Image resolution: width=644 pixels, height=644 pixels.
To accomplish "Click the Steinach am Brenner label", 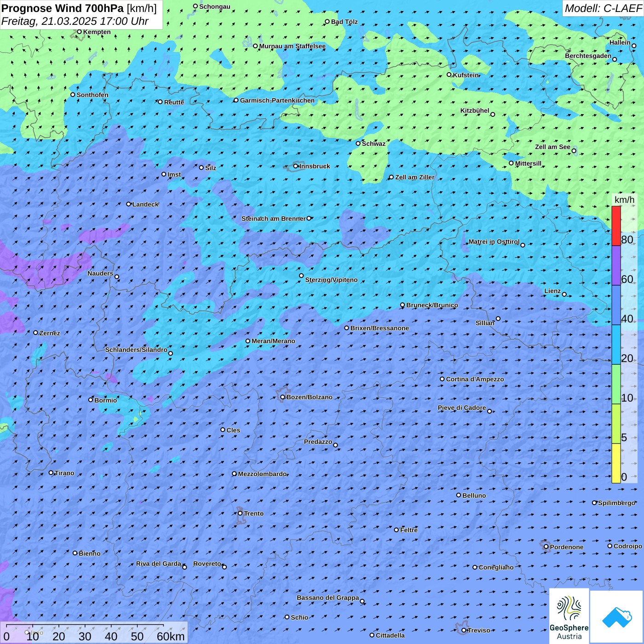I will pos(273,218).
